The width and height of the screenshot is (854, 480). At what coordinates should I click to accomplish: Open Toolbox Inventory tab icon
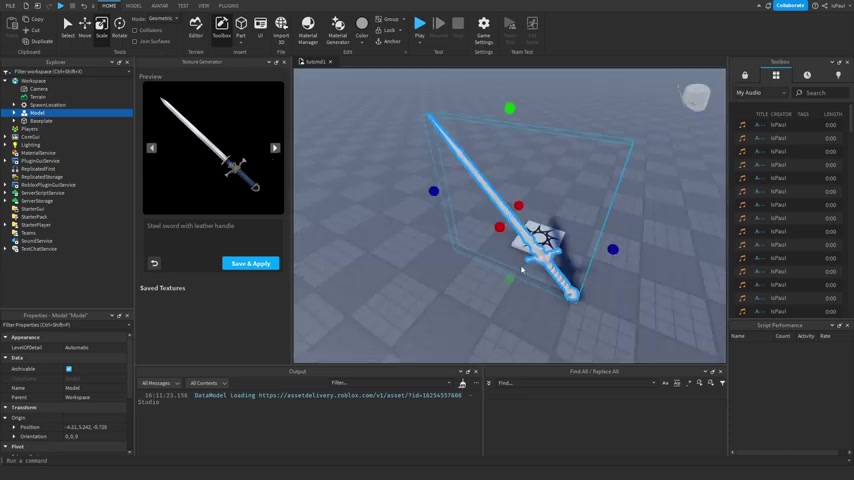pyautogui.click(x=776, y=75)
